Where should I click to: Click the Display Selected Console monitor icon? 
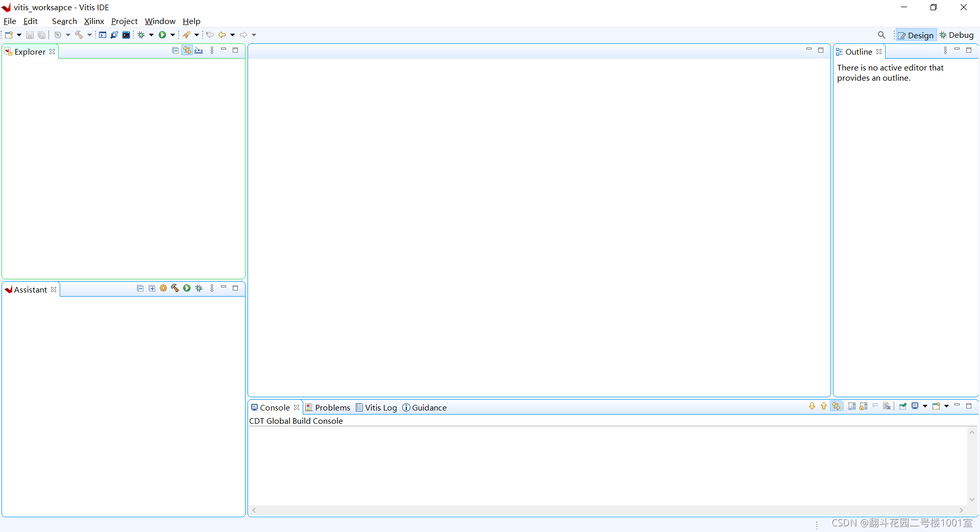click(915, 406)
